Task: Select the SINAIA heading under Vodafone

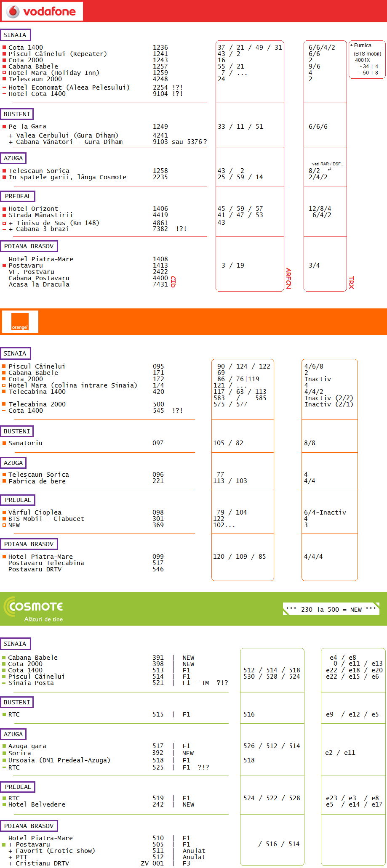Action: [15, 35]
